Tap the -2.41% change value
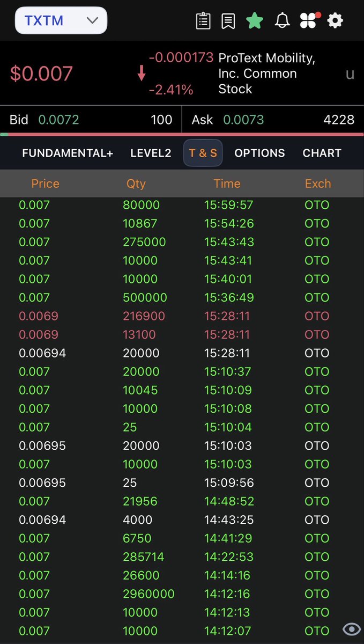Image resolution: width=364 pixels, height=644 pixels. coord(171,90)
